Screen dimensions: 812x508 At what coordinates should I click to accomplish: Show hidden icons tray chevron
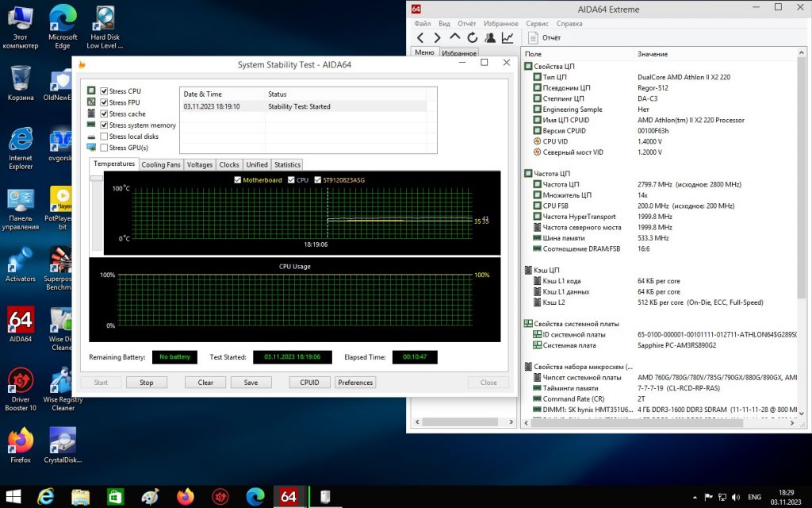coord(695,497)
